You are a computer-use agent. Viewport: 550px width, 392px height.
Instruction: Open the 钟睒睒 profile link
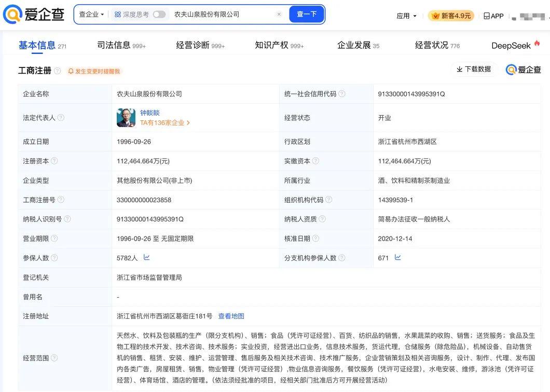pyautogui.click(x=150, y=113)
